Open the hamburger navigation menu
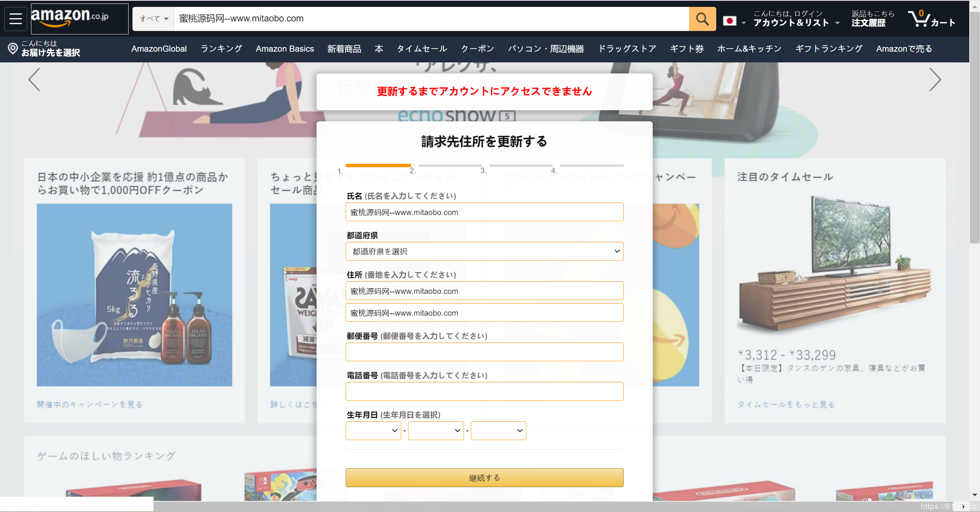The width and height of the screenshot is (980, 512). tap(15, 18)
